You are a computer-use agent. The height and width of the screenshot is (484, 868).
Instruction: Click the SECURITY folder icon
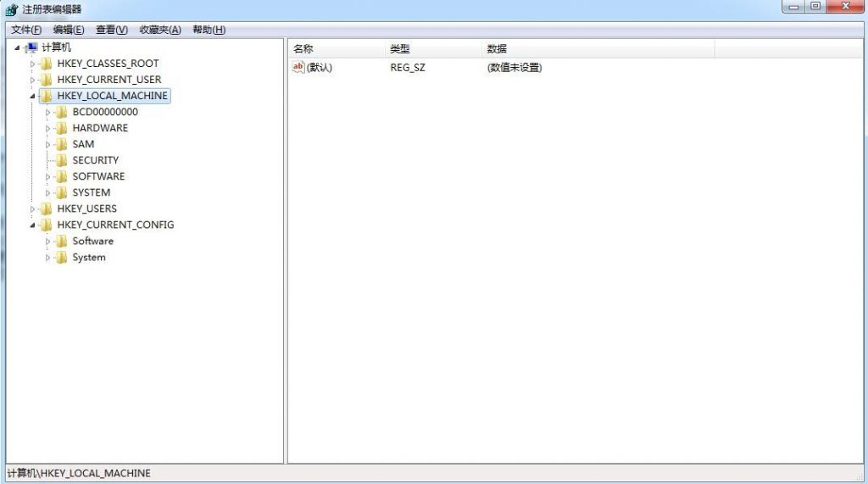(62, 160)
